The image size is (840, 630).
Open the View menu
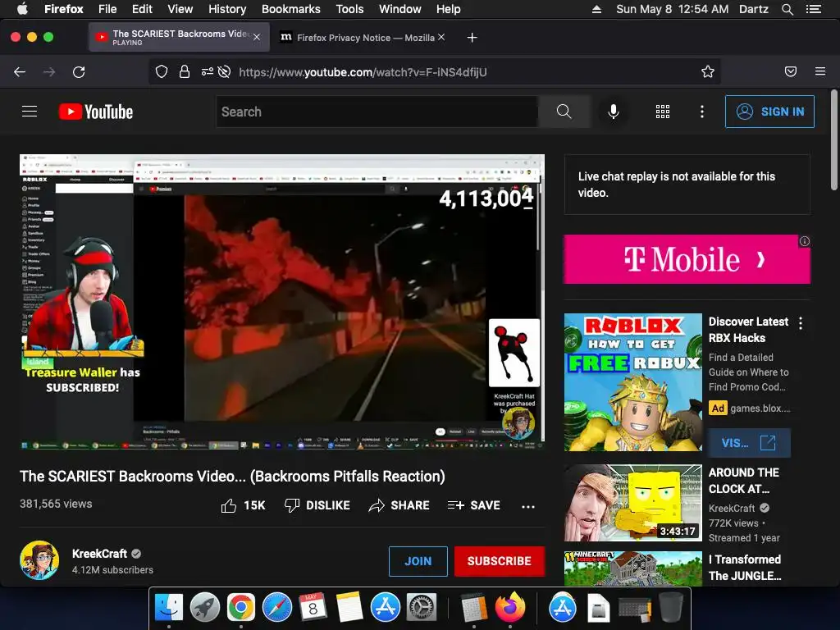tap(180, 9)
